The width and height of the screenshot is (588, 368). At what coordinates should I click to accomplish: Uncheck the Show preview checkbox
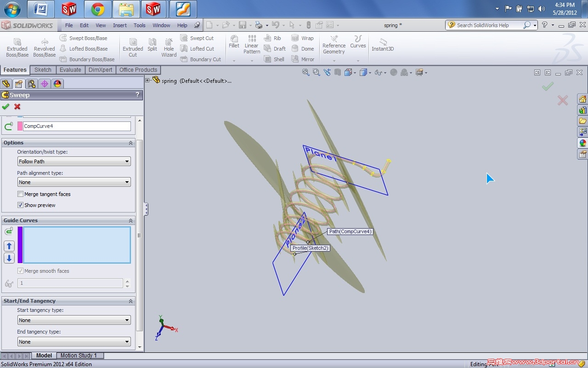coord(20,205)
